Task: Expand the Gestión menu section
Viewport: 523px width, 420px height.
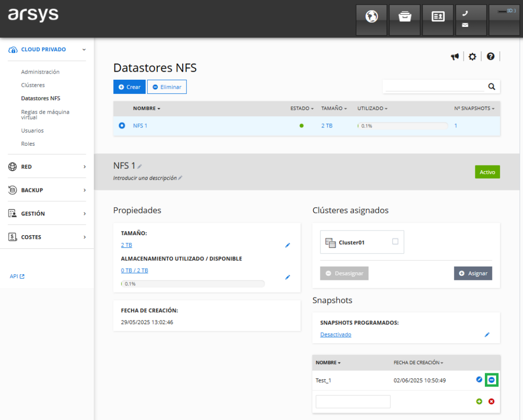Action: (85, 213)
